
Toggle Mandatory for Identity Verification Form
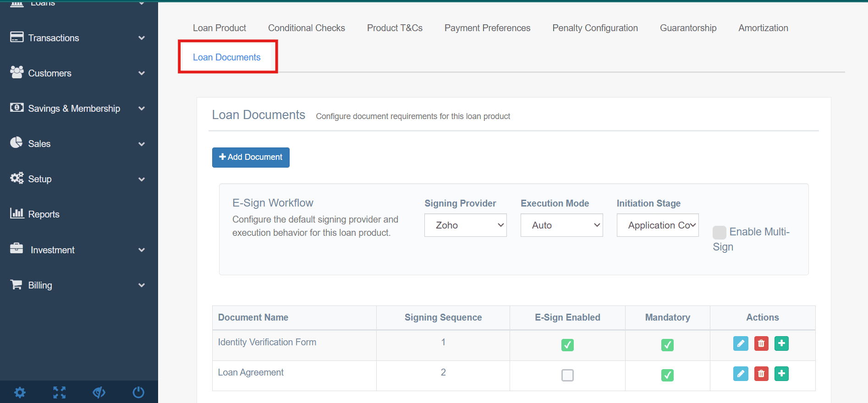point(667,345)
